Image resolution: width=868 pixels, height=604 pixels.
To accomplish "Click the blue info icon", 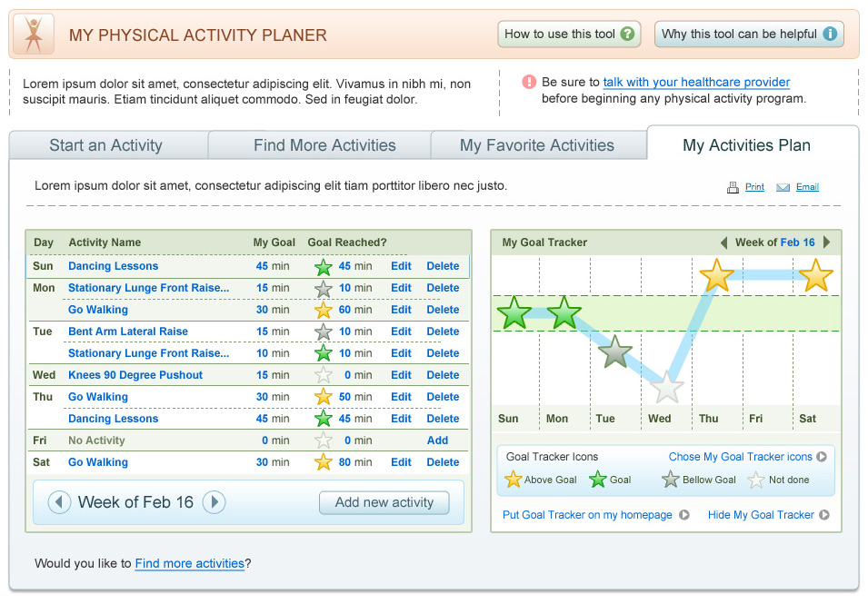I will [x=829, y=35].
